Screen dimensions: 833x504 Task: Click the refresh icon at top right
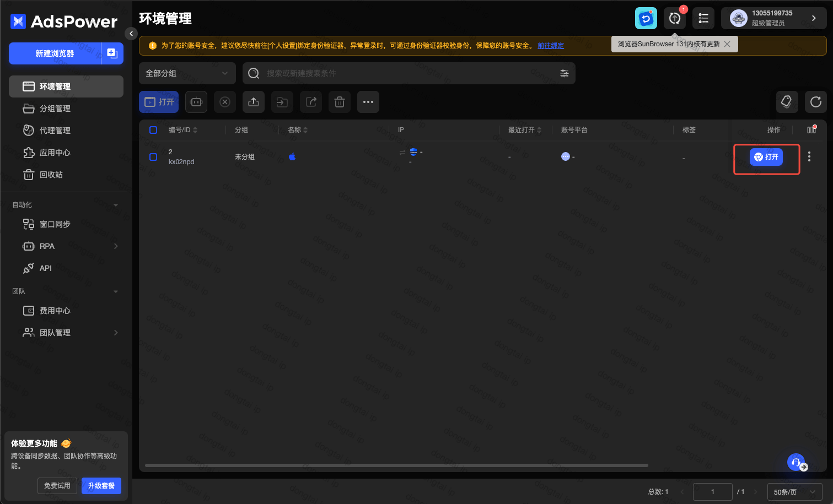(815, 102)
